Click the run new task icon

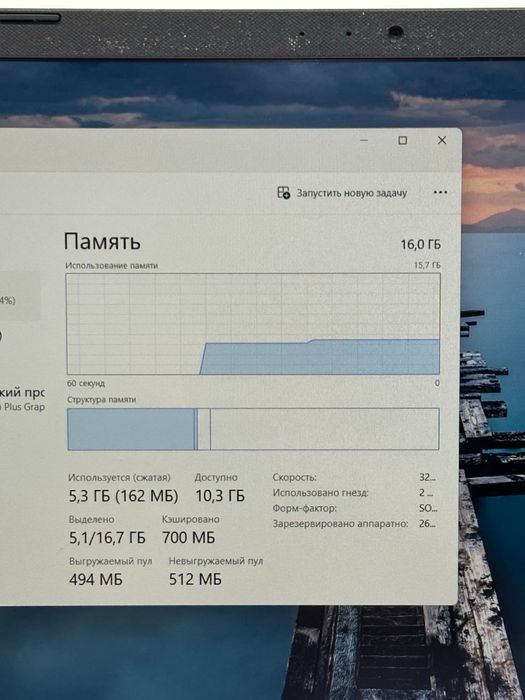[x=283, y=193]
